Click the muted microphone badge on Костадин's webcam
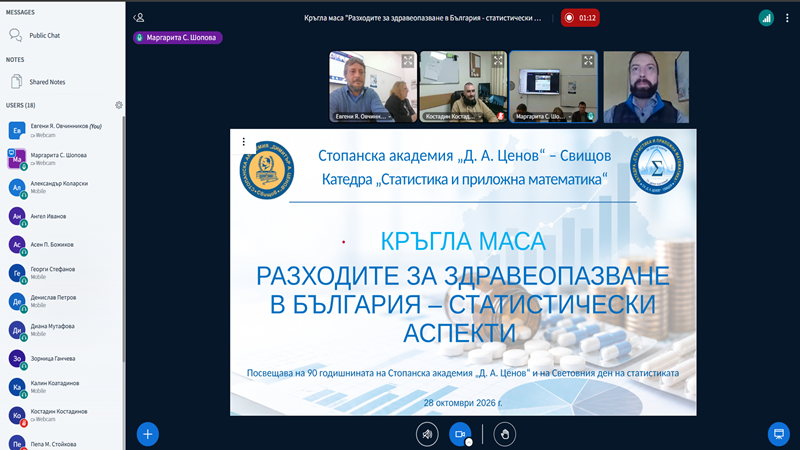 (x=501, y=116)
